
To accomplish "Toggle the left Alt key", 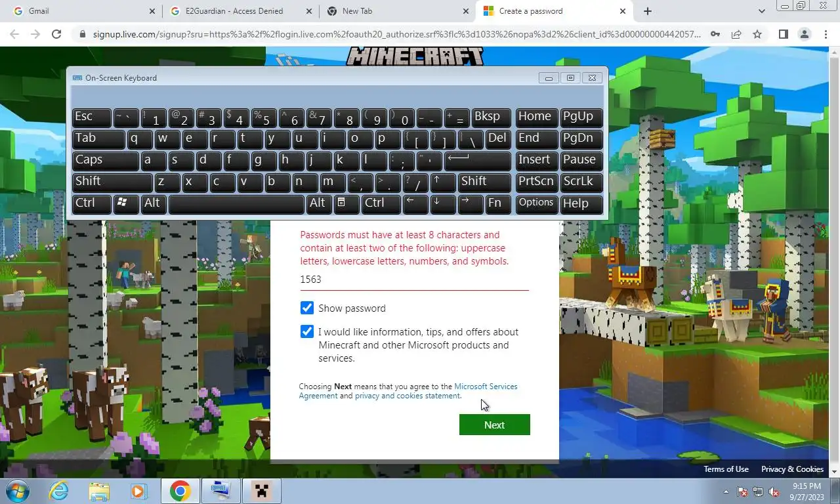I will (154, 203).
